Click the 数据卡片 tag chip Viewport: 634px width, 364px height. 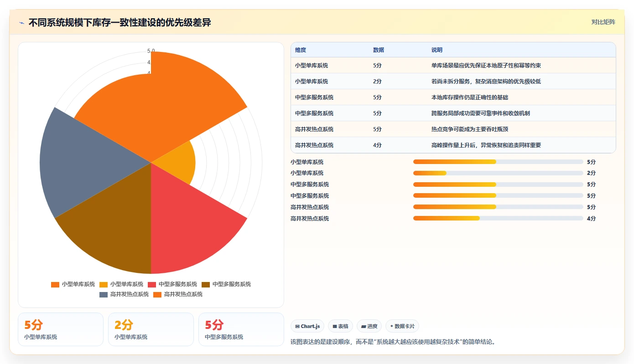click(x=402, y=326)
